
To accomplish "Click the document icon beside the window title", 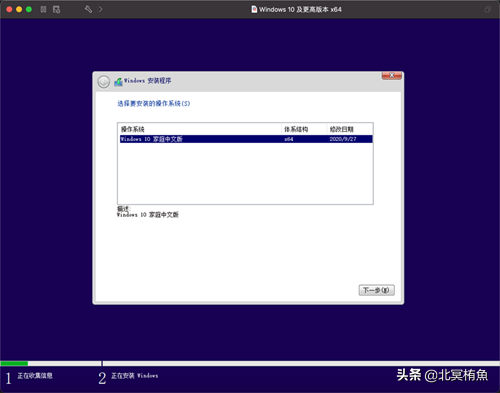I will pos(254,9).
